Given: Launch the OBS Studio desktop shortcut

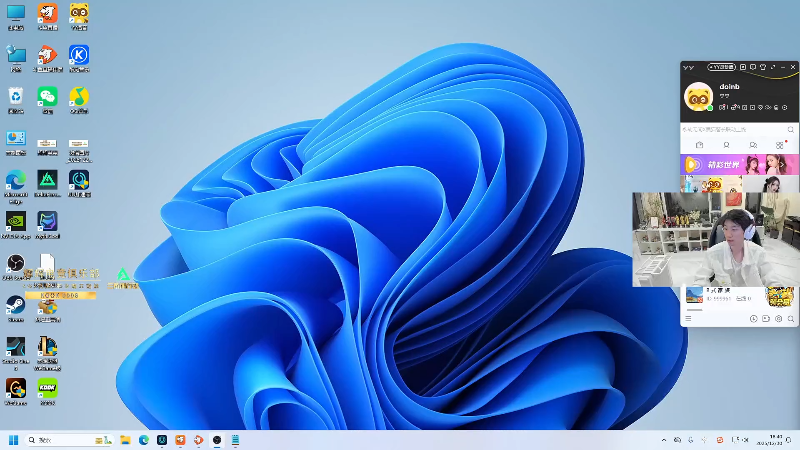Looking at the screenshot, I should tap(16, 267).
